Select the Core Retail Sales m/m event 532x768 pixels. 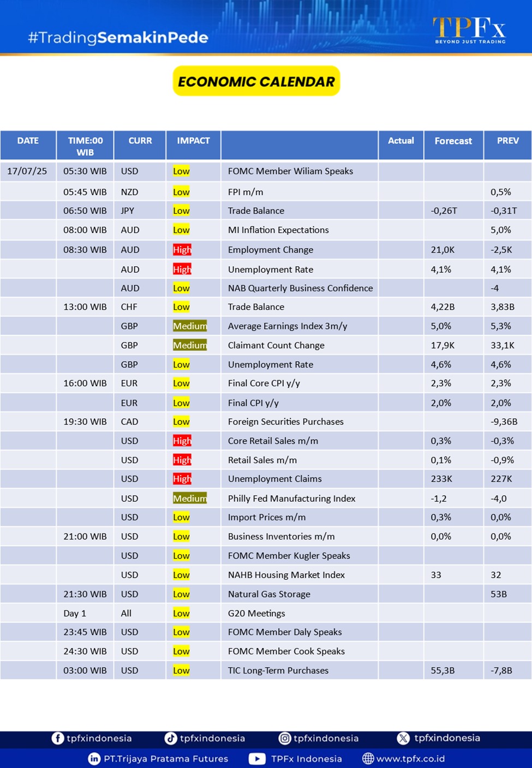click(x=273, y=441)
